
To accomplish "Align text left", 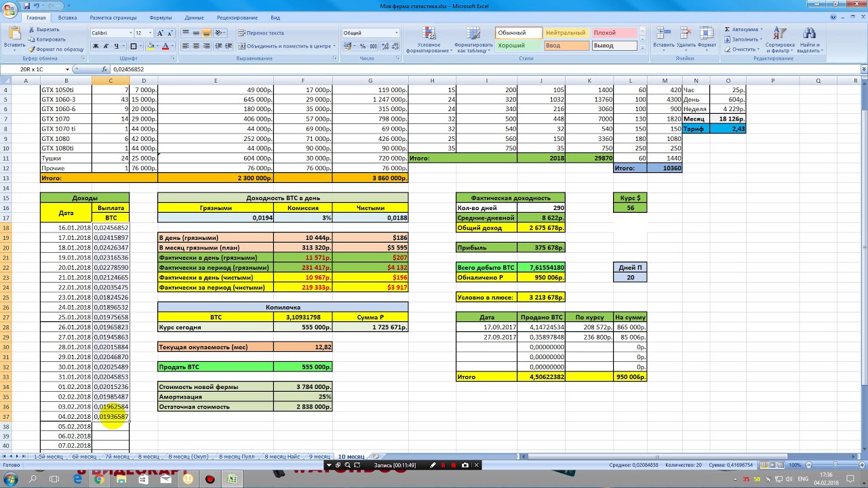I will click(x=186, y=46).
